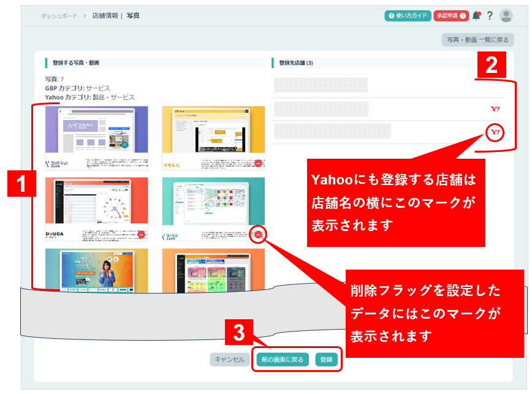Click the Yahoo icon on second store row
The height and width of the screenshot is (394, 532).
495,109
